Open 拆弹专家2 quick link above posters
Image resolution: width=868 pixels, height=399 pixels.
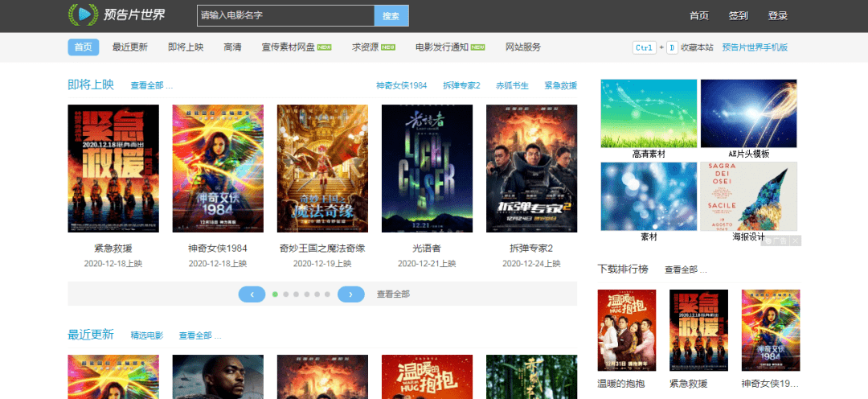click(x=461, y=86)
